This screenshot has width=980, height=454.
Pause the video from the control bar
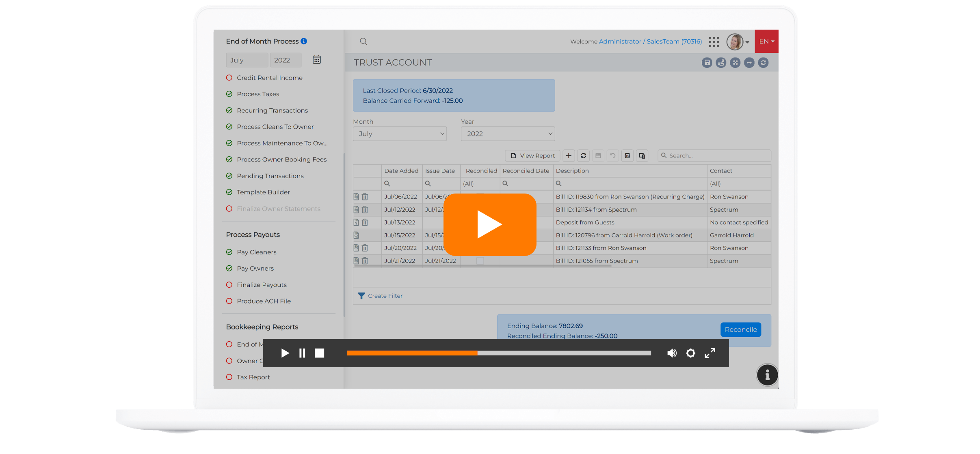tap(302, 353)
